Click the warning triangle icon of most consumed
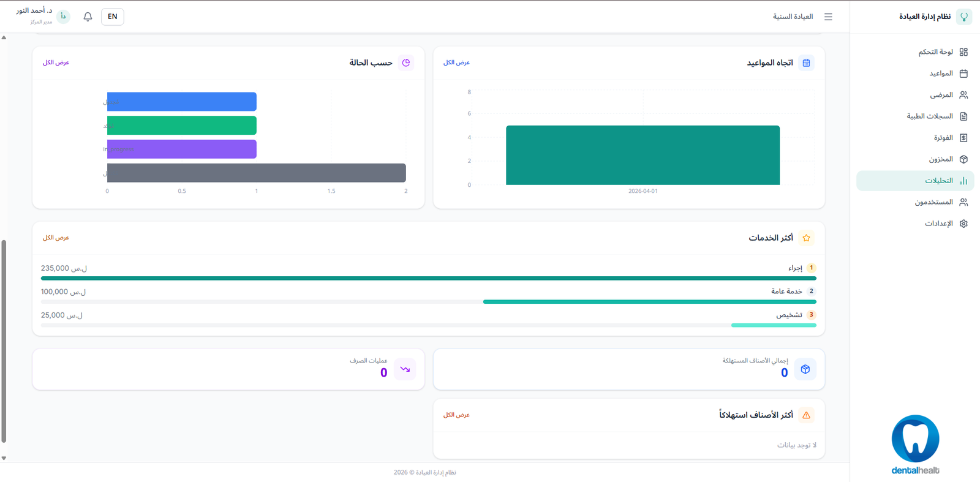Screen dimensions: 980x482 tap(806, 415)
